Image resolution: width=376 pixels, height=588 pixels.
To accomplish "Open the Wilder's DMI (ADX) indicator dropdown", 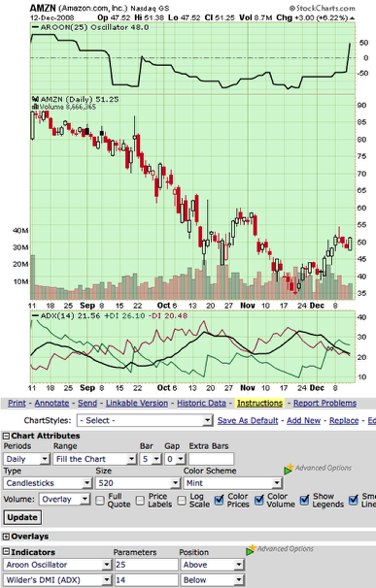I will pos(57,580).
